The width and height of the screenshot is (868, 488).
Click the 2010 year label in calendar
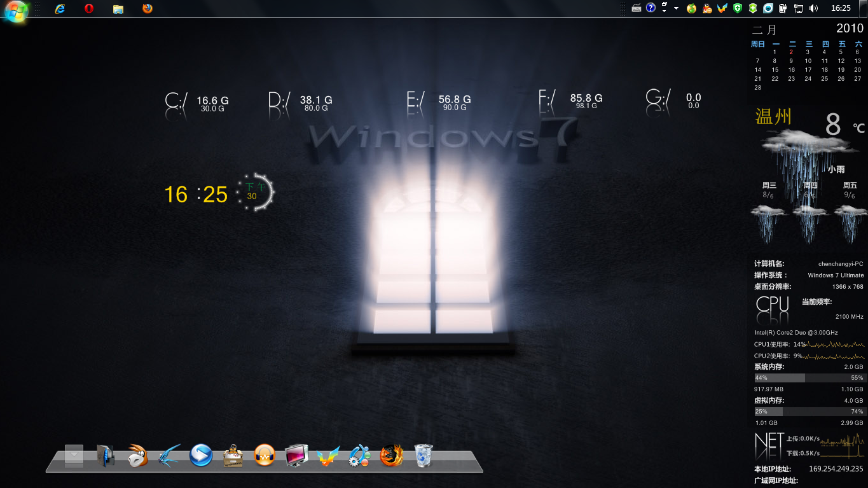pos(850,28)
